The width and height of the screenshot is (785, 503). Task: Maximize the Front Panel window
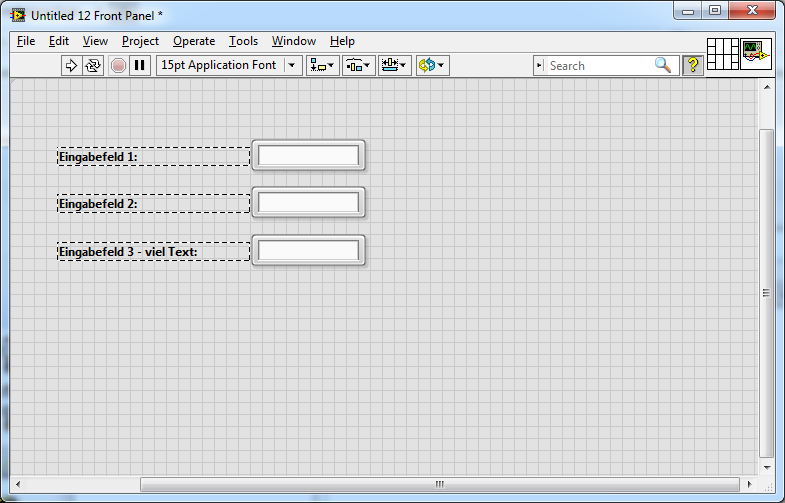(x=715, y=10)
